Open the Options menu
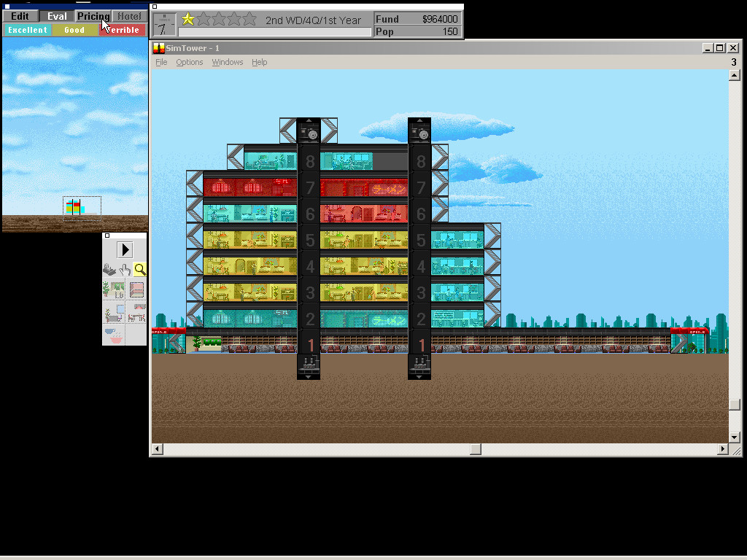The width and height of the screenshot is (747, 560). pos(189,62)
